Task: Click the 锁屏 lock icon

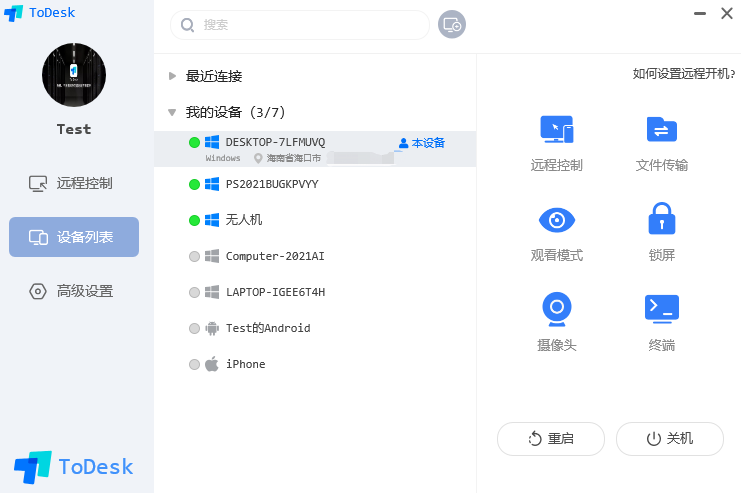Action: click(x=662, y=218)
